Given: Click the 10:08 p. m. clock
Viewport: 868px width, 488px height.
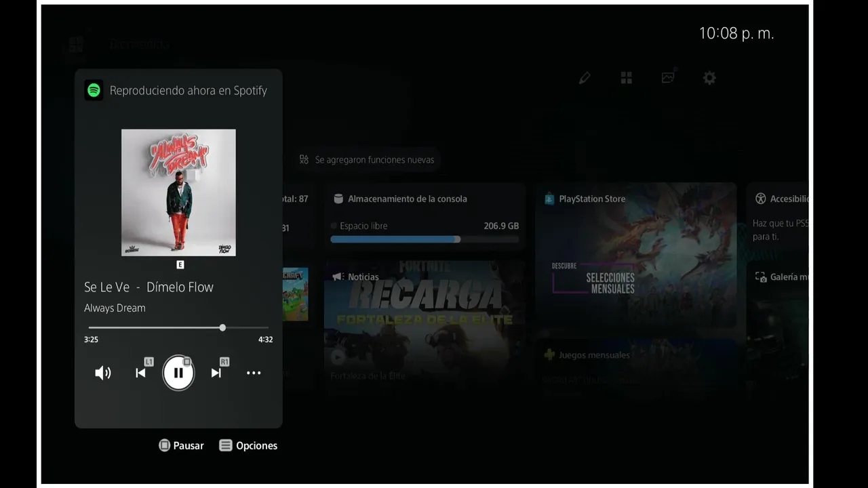Looking at the screenshot, I should (736, 33).
